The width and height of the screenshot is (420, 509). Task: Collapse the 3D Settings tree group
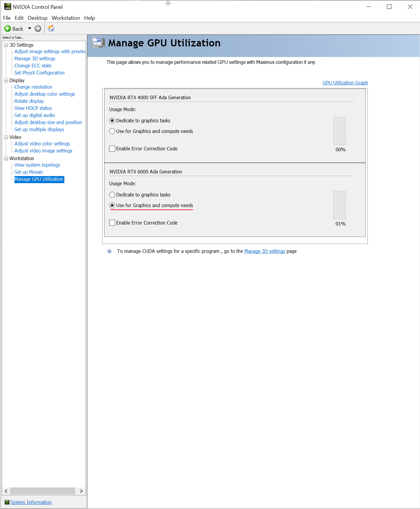pos(6,45)
